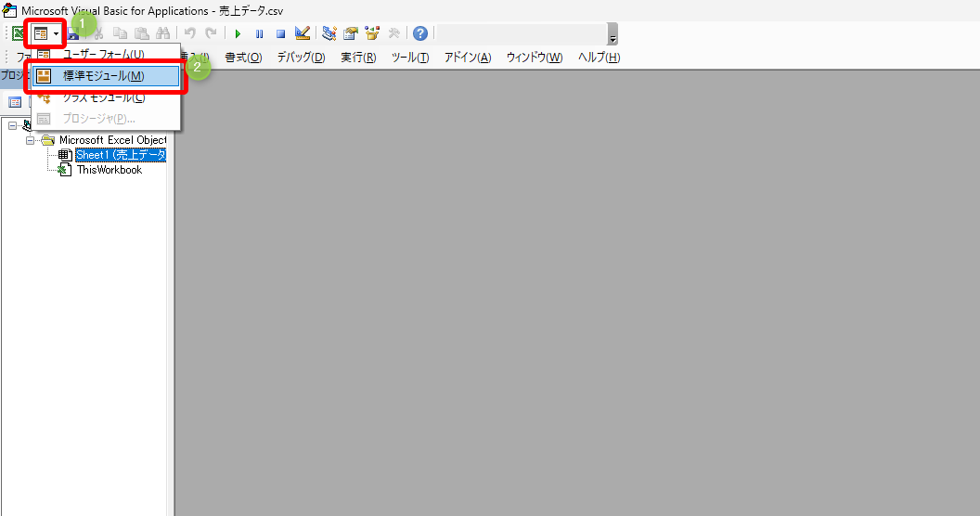980x516 pixels.
Task: Open the Object Browser icon
Action: (x=372, y=33)
